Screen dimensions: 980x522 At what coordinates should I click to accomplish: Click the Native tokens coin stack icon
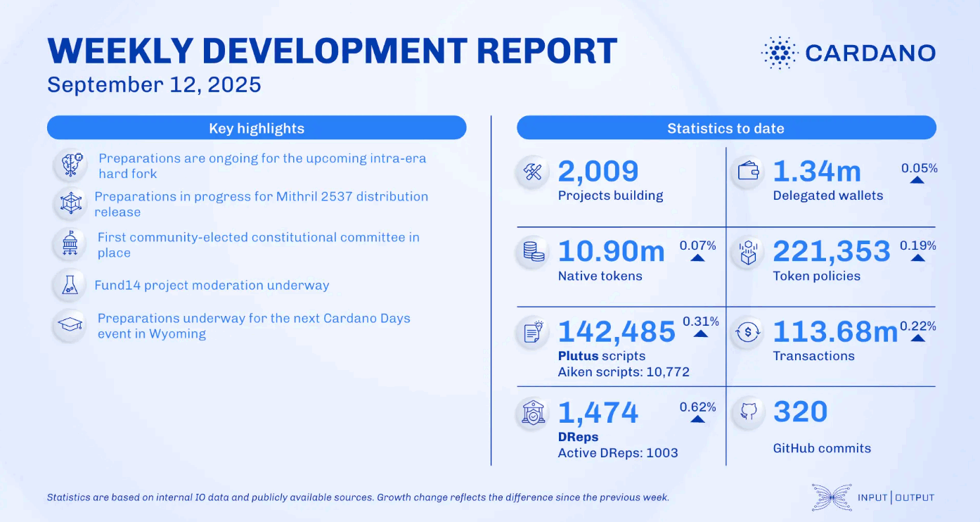point(533,253)
